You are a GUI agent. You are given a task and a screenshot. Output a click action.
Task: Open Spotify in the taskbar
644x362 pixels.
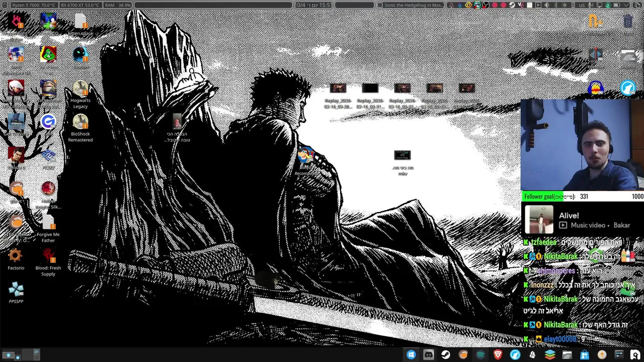point(480,355)
